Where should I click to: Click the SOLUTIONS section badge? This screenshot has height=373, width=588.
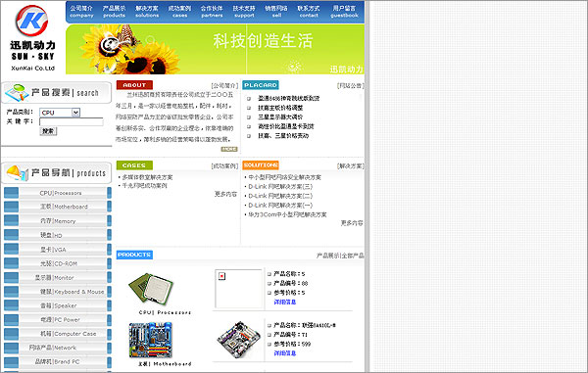click(x=261, y=165)
